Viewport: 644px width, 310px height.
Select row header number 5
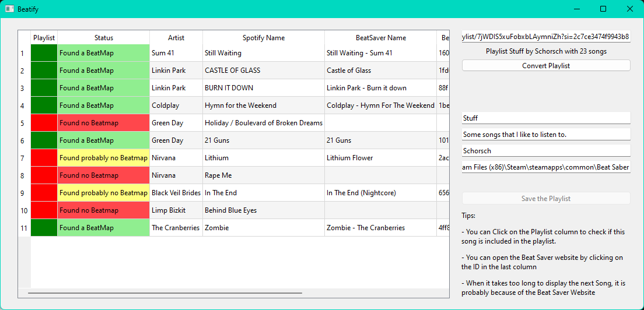[x=24, y=122]
